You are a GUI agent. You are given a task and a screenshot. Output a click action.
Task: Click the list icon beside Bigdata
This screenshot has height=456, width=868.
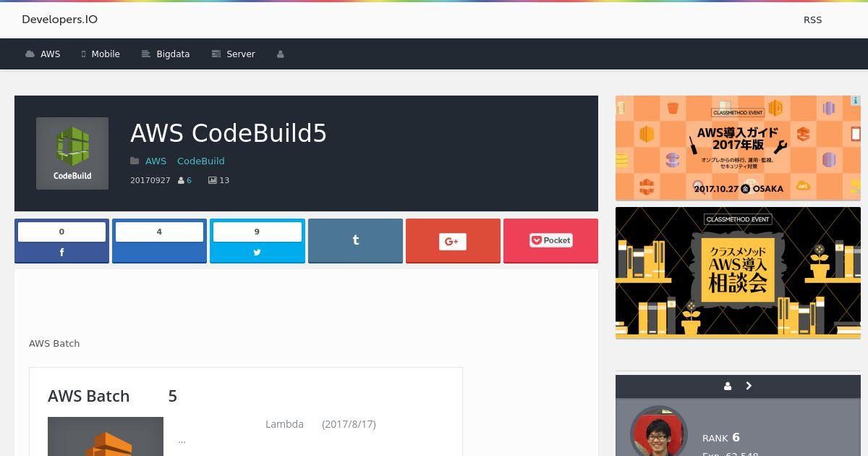[x=145, y=54]
